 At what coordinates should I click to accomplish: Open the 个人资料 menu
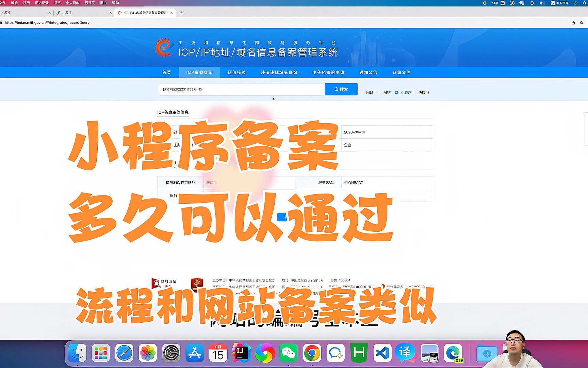tap(72, 3)
